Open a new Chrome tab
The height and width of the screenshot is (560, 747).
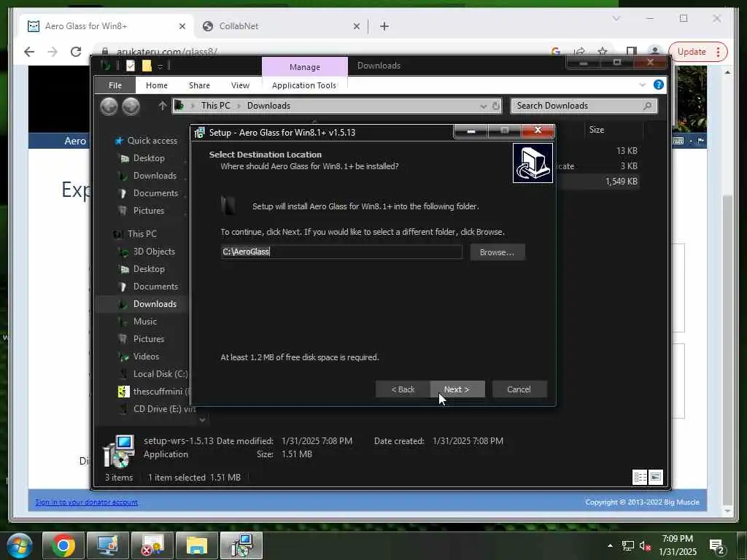pyautogui.click(x=384, y=27)
